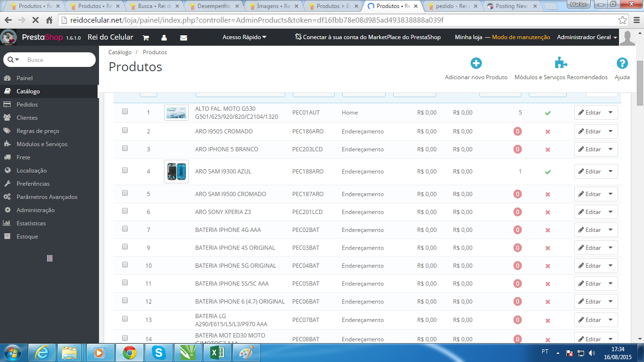Check the box for BATERIA IPHONE 6 (4.7) ORIGINAL
Viewport: 644px width, 362px height.
(x=125, y=300)
